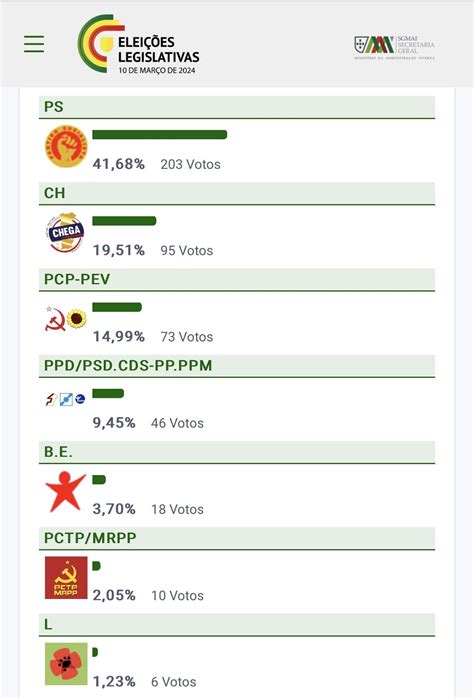This screenshot has height=699, width=474.
Task: Click the hammer-and-sickle sunflower PCP-PEV emblem
Action: [x=66, y=318]
